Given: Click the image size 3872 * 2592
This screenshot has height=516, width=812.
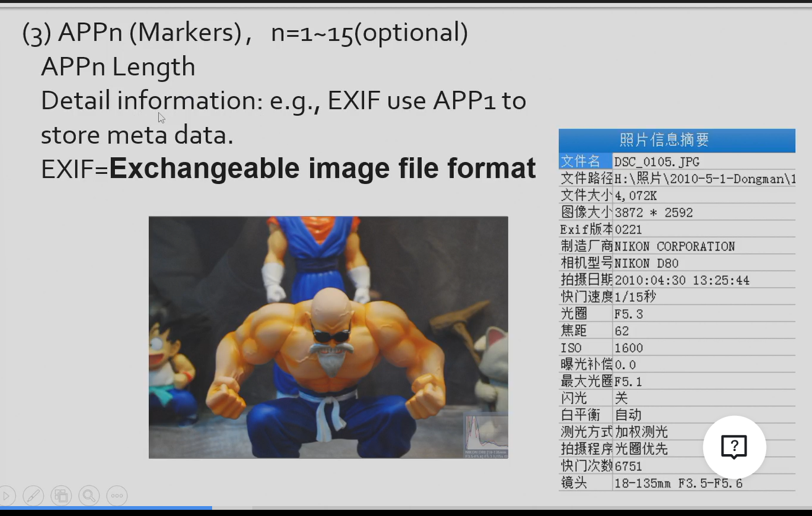Looking at the screenshot, I should tap(654, 212).
